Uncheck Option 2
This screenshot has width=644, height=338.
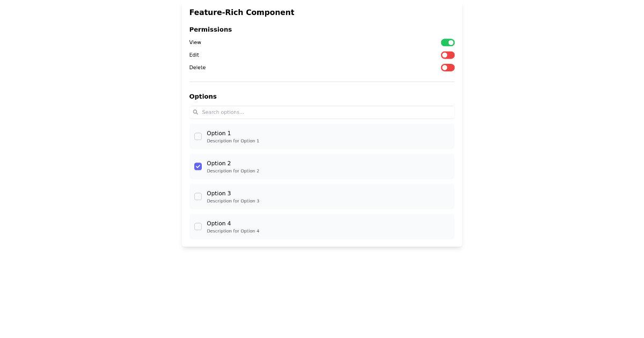198,166
